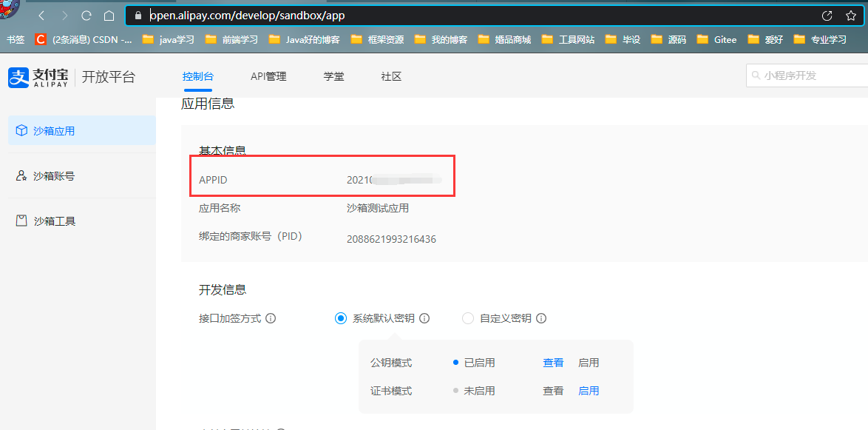Go back to the previous page

(x=41, y=16)
